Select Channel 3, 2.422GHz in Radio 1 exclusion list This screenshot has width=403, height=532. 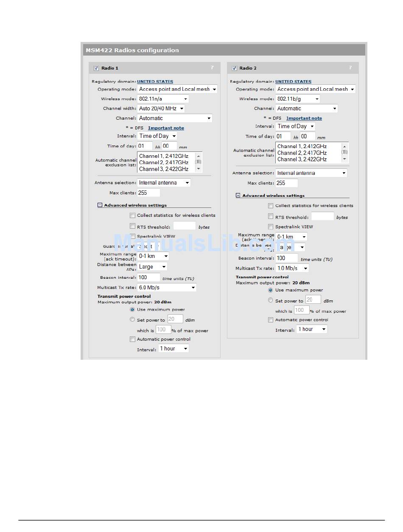tap(164, 169)
